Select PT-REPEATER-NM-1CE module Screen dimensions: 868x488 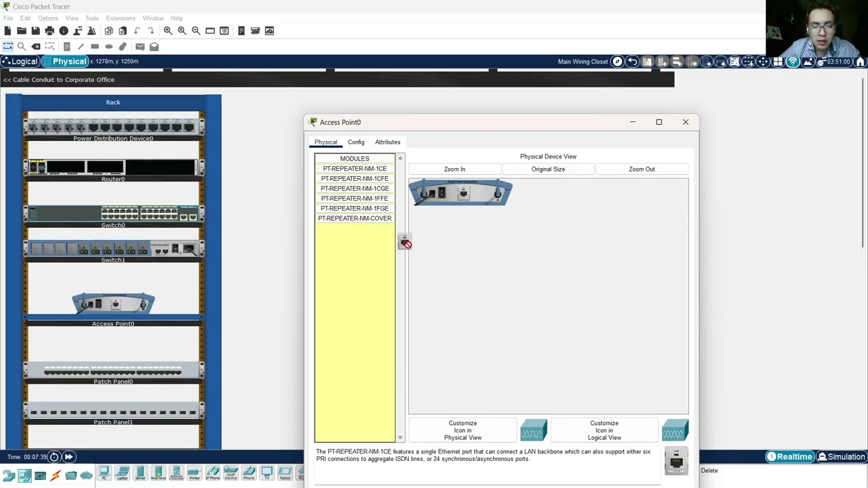(355, 169)
